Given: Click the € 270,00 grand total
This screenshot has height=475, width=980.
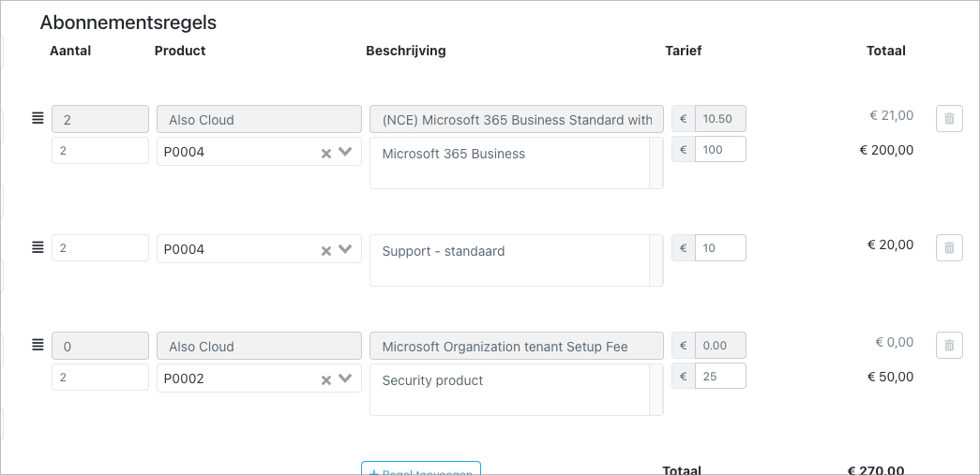Looking at the screenshot, I should pyautogui.click(x=876, y=470).
